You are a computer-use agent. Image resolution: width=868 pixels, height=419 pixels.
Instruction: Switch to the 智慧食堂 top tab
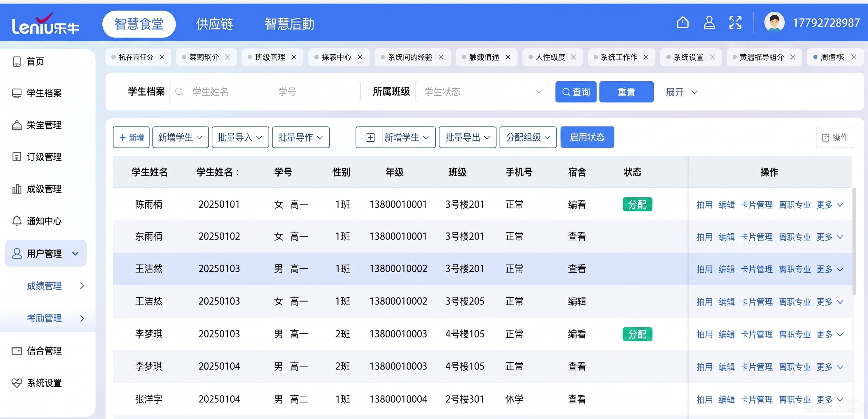click(139, 24)
